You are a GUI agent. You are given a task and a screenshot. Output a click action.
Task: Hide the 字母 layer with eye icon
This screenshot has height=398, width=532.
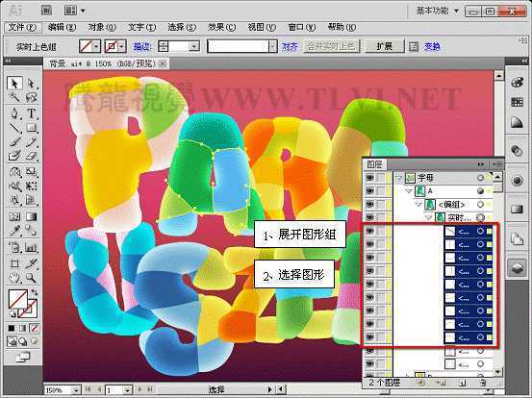click(369, 177)
